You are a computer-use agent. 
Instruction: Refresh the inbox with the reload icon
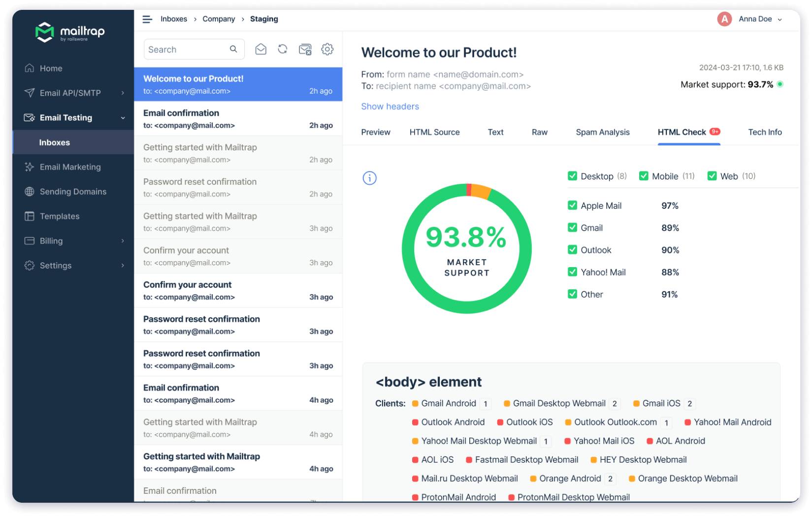[x=283, y=49]
